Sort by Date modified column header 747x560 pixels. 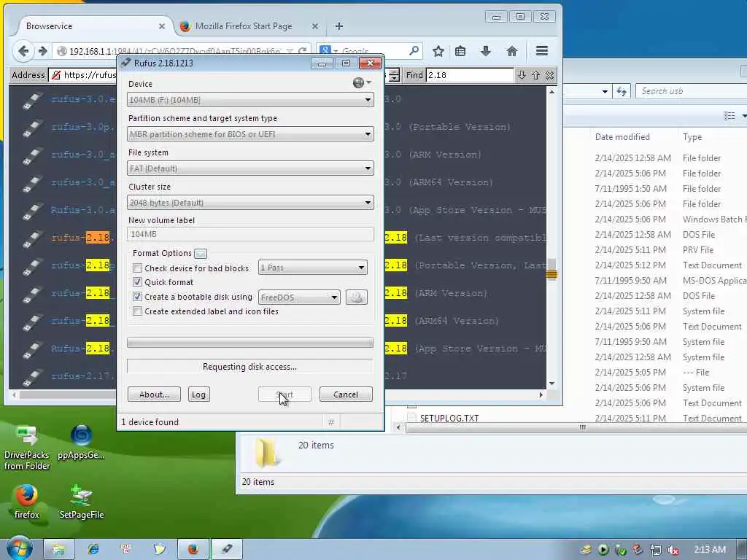[x=622, y=137]
